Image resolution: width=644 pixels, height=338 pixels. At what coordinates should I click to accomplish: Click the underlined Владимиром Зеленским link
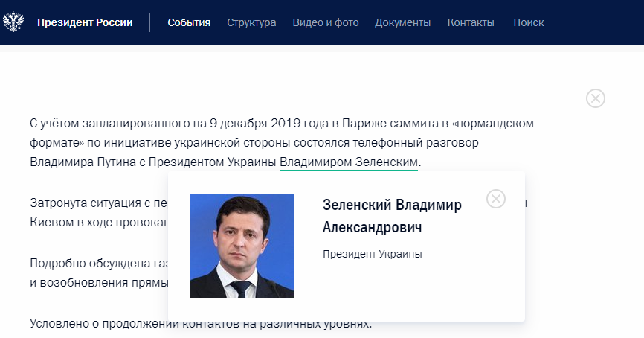pyautogui.click(x=349, y=162)
